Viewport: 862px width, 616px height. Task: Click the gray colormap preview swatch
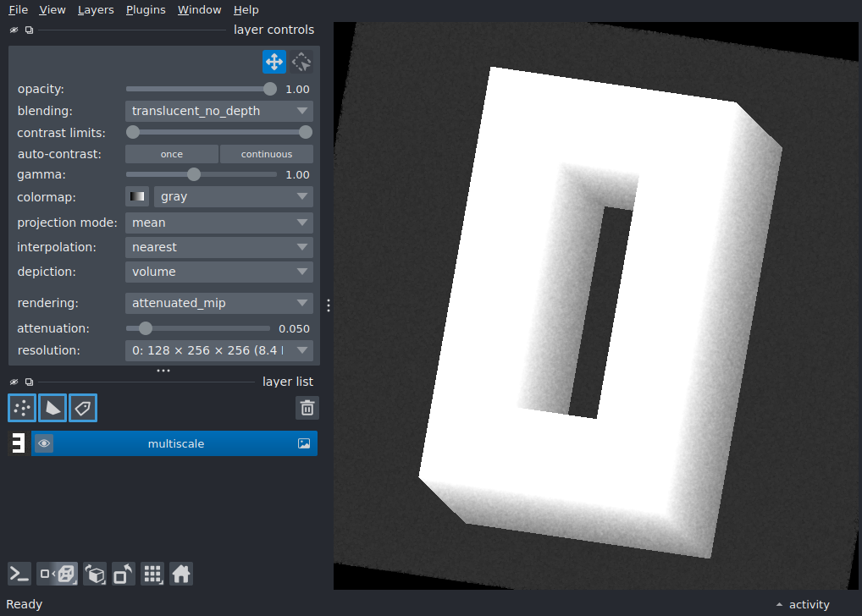tap(137, 196)
